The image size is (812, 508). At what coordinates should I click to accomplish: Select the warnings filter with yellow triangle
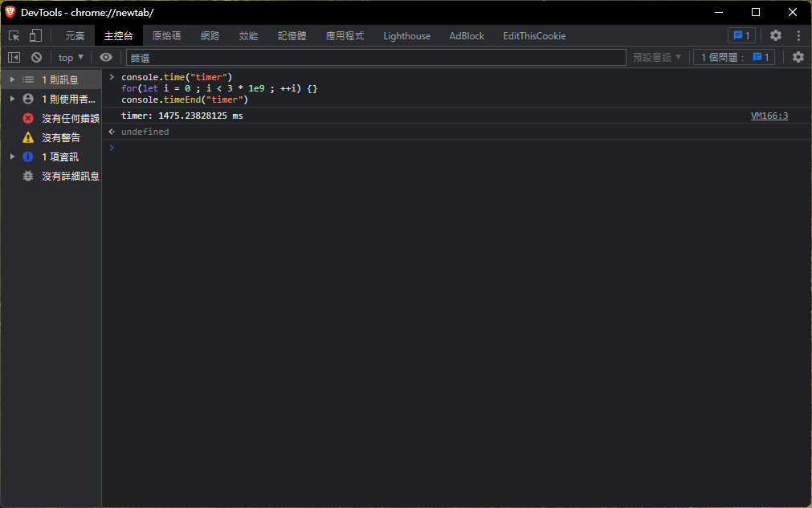coord(61,137)
